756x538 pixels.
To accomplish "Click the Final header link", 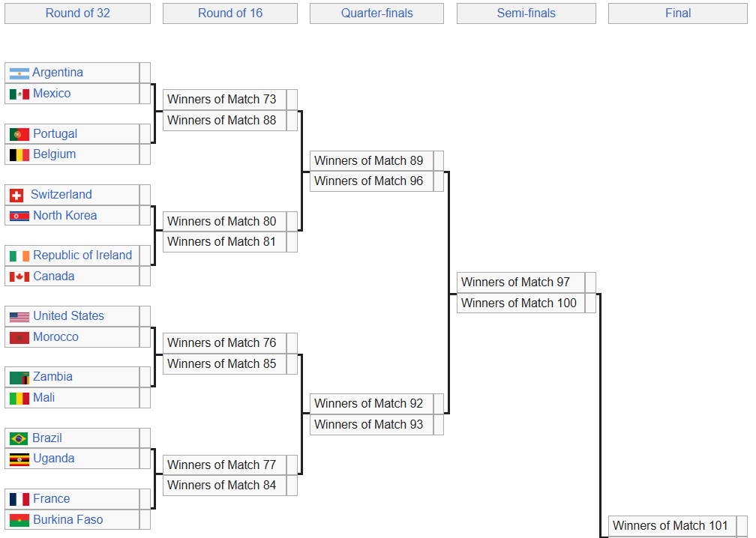I will coord(678,13).
